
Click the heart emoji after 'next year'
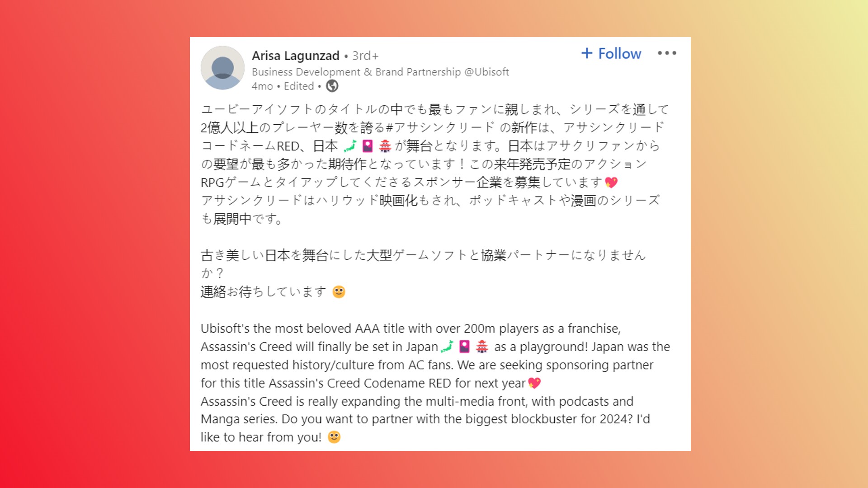(534, 383)
